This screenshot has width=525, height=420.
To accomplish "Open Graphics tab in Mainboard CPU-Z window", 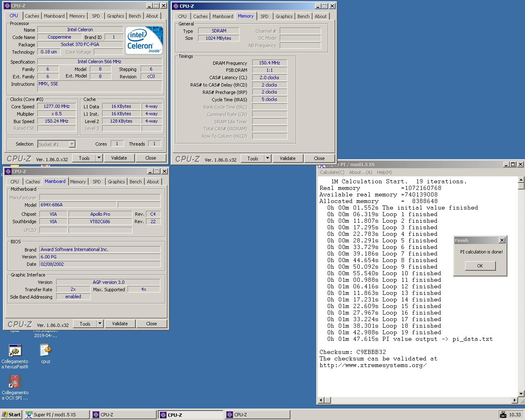I will tap(116, 182).
